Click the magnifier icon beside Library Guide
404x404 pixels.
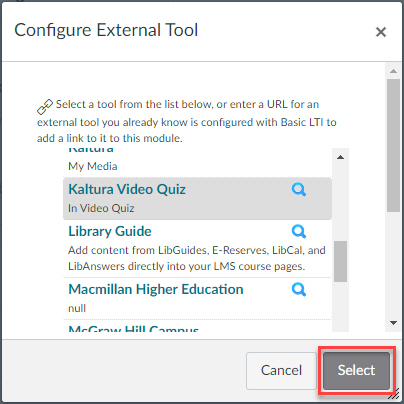pos(299,232)
